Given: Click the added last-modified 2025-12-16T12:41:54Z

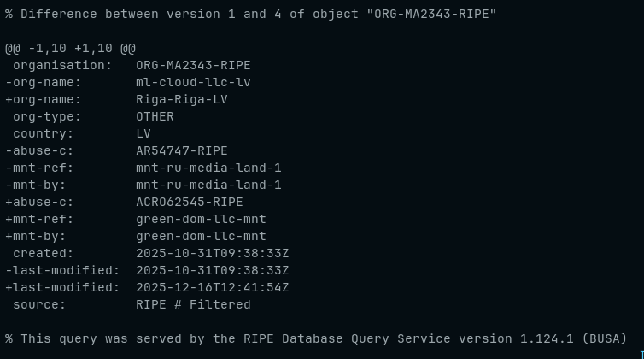Looking at the screenshot, I should click(x=213, y=288).
